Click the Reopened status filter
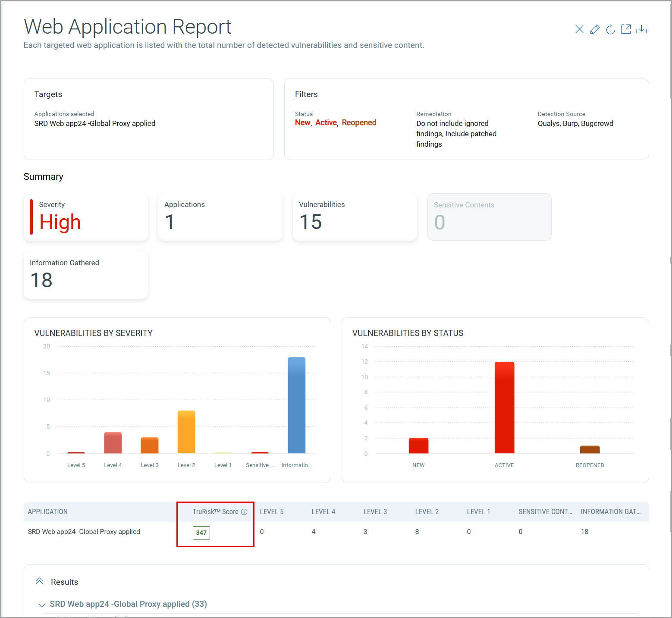Viewport: 672px width, 618px height. tap(359, 122)
